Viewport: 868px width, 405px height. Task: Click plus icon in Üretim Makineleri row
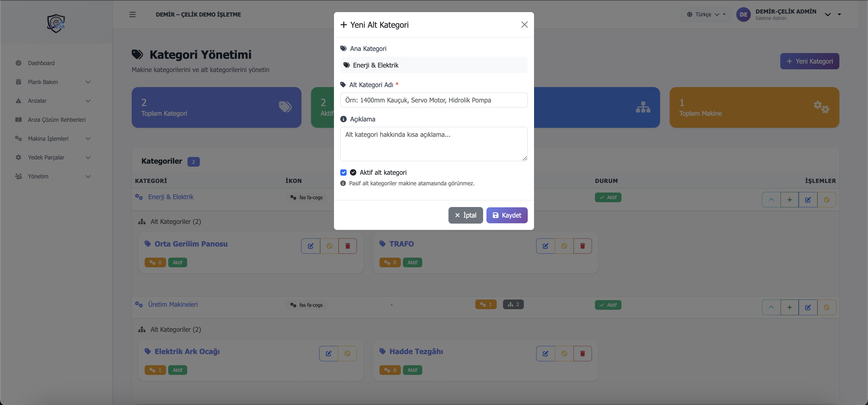(790, 307)
